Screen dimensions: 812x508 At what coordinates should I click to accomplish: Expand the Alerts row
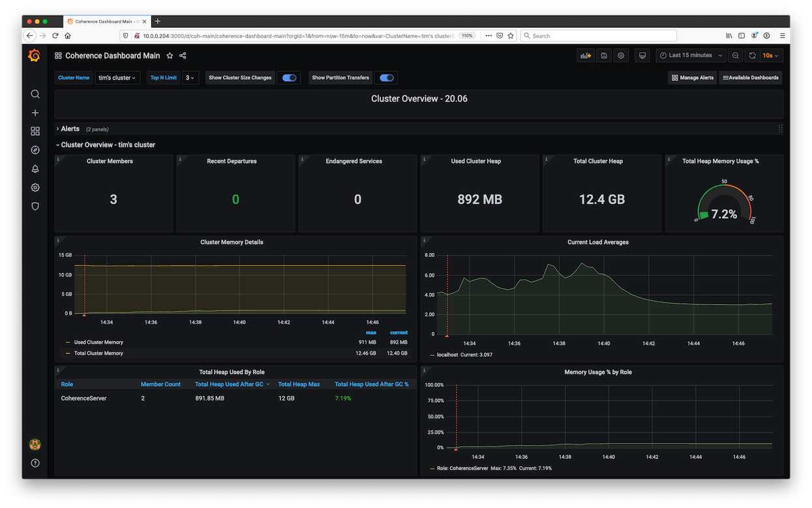[x=70, y=129]
